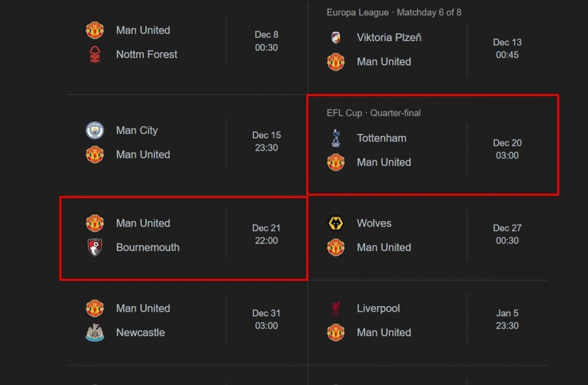
Task: Click the Europa League Matchday 6 label
Action: (x=394, y=13)
